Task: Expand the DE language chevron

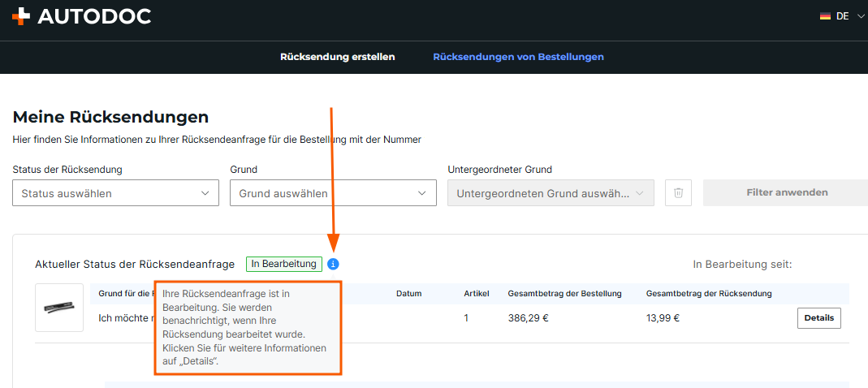Action: [x=861, y=16]
